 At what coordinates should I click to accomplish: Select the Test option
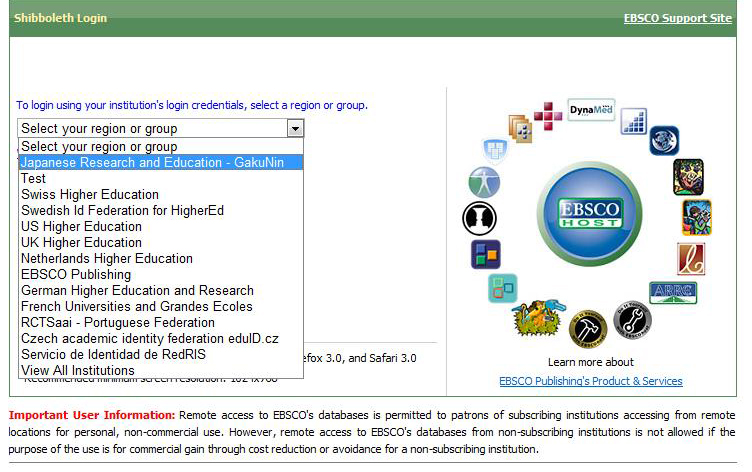coord(161,178)
